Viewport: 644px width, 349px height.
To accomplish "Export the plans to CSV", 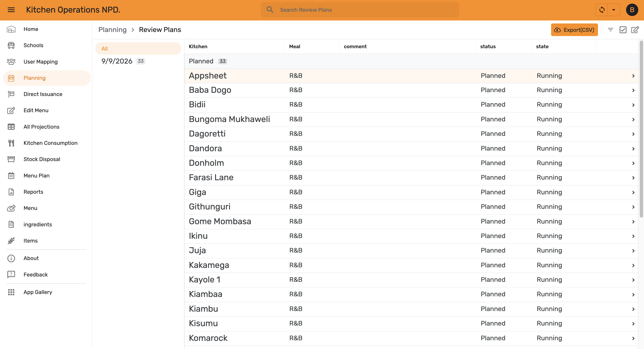I will (x=574, y=30).
